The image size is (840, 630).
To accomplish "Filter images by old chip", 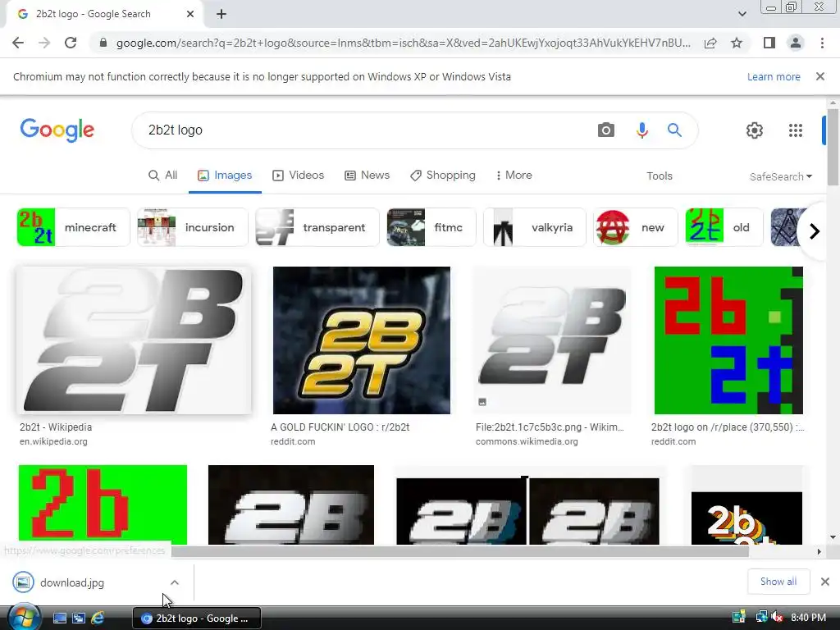I will click(x=724, y=227).
